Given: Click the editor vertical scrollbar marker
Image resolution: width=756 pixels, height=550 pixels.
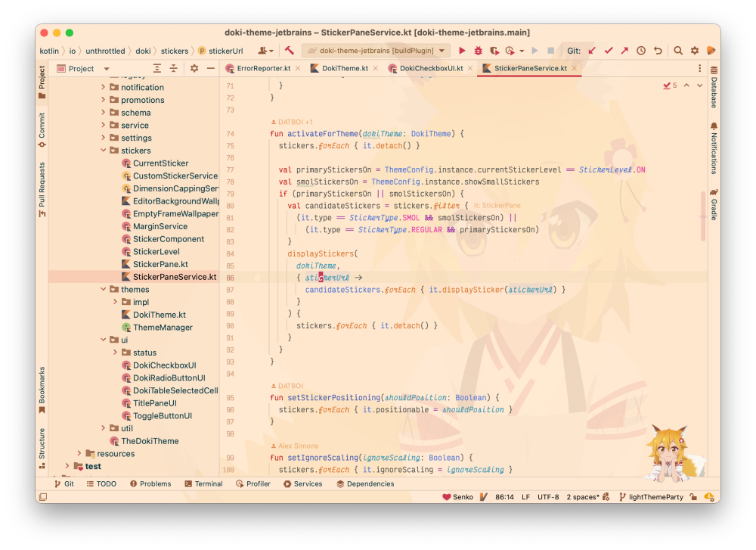Looking at the screenshot, I should 703,216.
